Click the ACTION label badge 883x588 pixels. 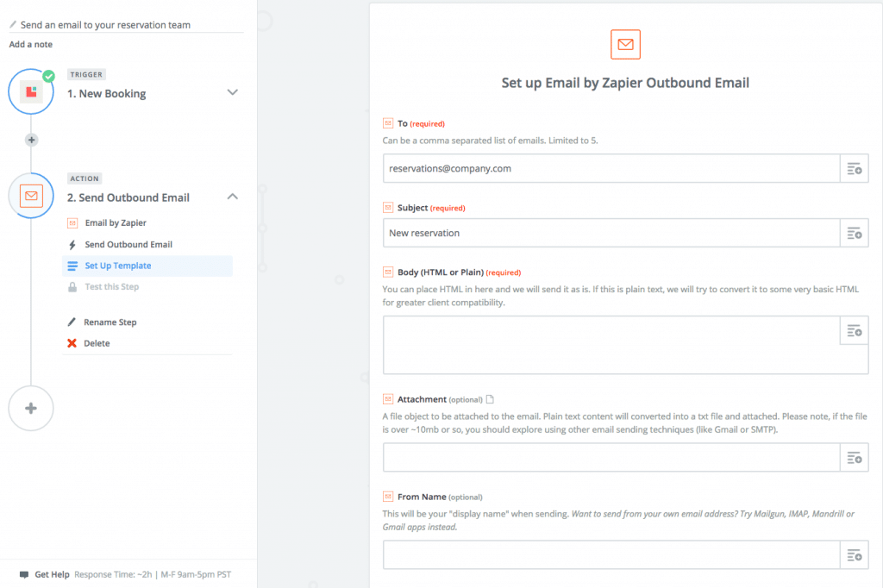pyautogui.click(x=85, y=178)
